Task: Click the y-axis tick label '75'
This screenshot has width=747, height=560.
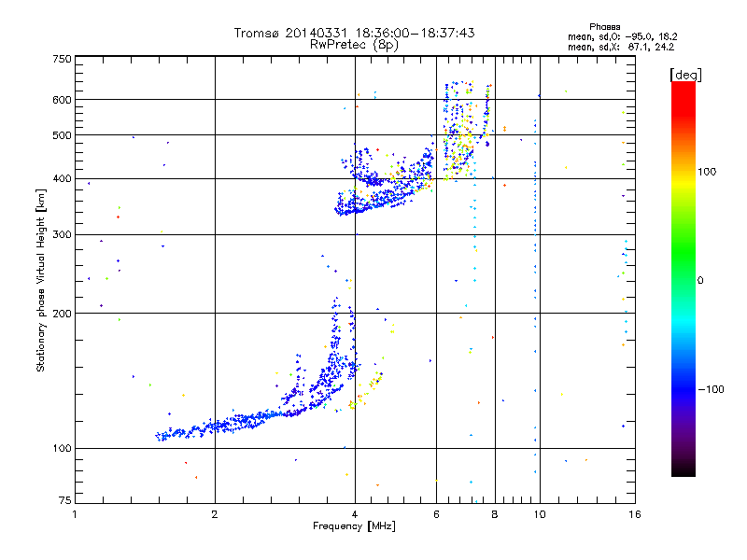Action: click(65, 500)
